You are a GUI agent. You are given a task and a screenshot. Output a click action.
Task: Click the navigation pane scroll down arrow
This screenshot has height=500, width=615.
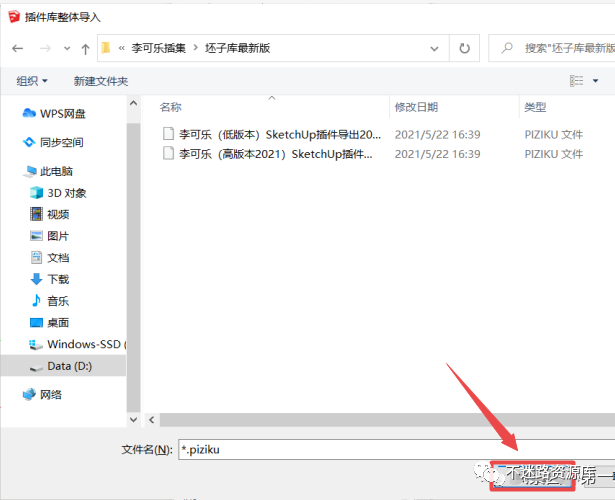[133, 420]
